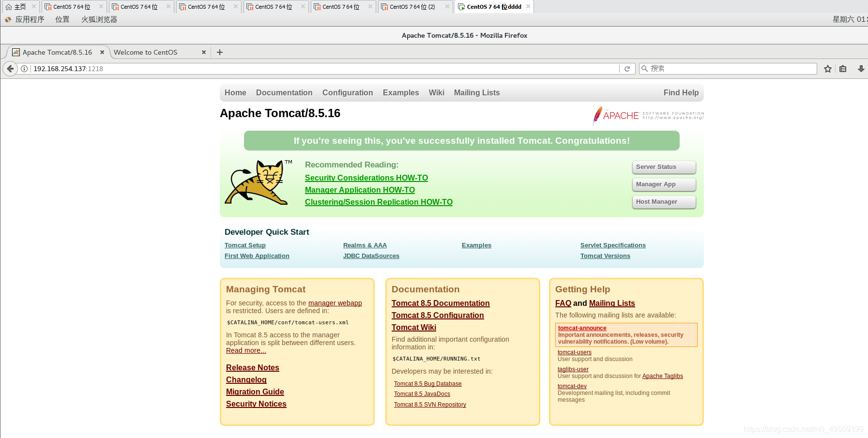Click 火狐浏览器 in the top panel
The image size is (868, 438).
pyautogui.click(x=99, y=19)
